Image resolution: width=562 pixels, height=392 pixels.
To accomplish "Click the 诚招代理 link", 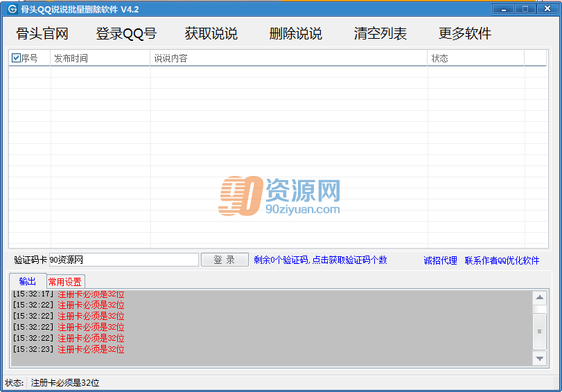I will point(440,260).
